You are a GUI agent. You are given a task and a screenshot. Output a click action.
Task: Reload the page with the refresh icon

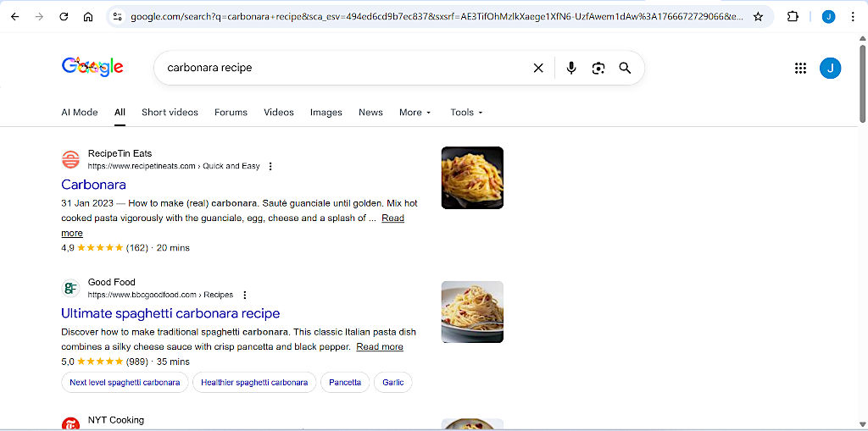tap(64, 17)
